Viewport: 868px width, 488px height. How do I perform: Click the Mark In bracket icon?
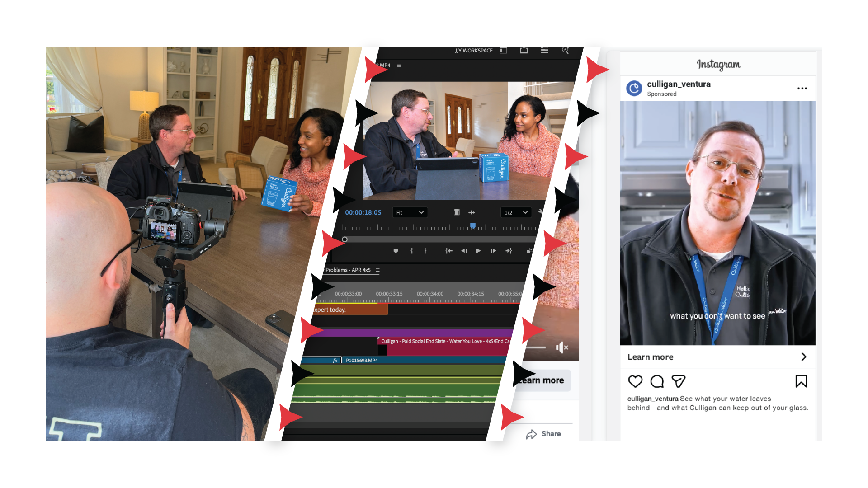click(411, 251)
